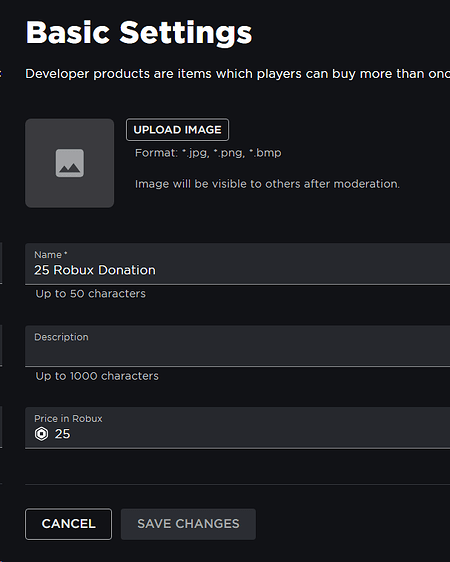Click the "Up to 1000 characters" hint
The height and width of the screenshot is (562, 450).
(97, 376)
